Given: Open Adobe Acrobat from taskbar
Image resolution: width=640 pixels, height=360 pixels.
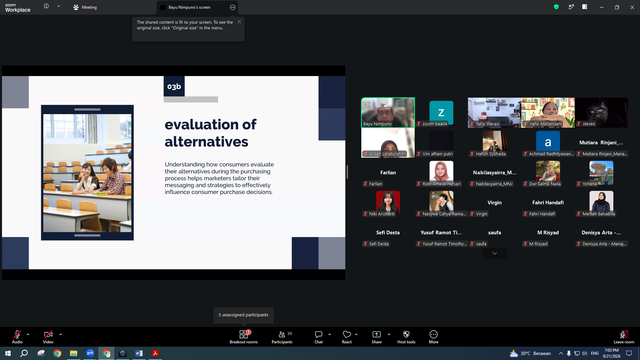Looking at the screenshot, I should 155,353.
